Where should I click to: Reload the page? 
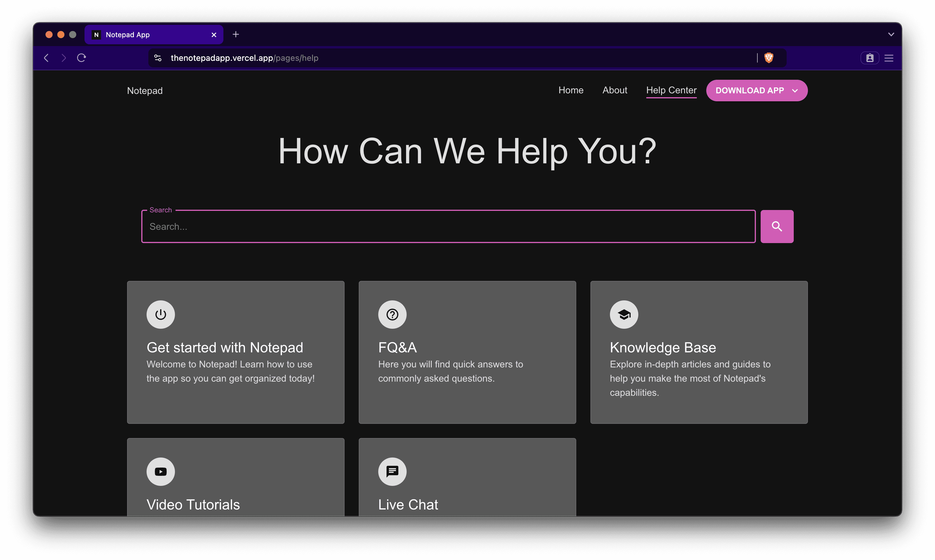tap(82, 58)
